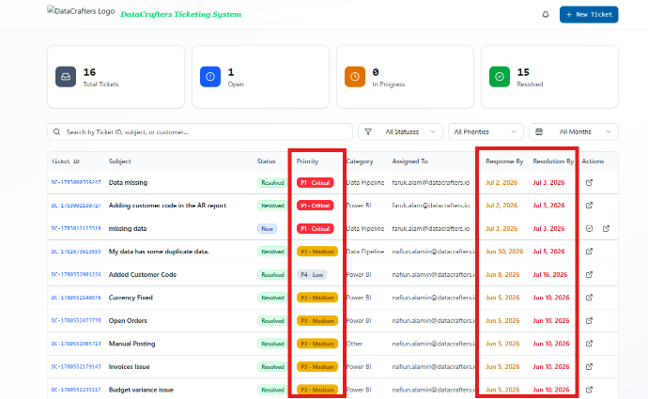Click the P4 - Low priority badge
This screenshot has width=648, height=399.
tap(312, 275)
